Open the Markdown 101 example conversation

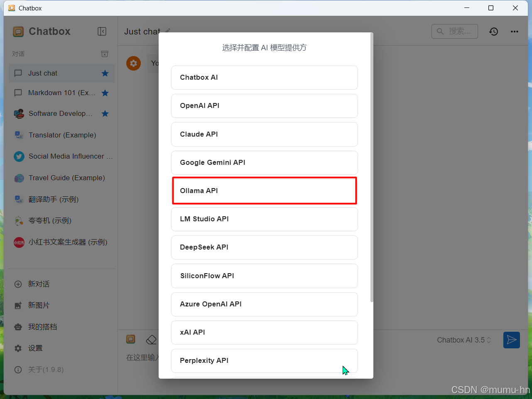pos(61,93)
